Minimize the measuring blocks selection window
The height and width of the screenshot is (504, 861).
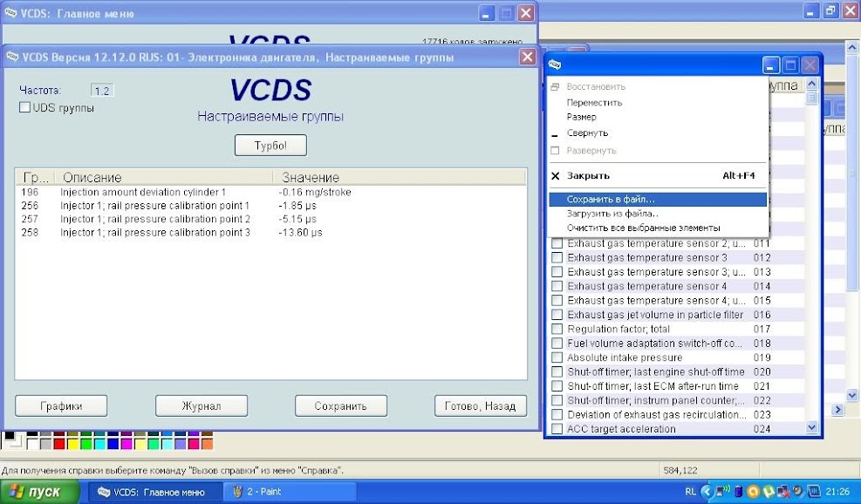tap(771, 65)
